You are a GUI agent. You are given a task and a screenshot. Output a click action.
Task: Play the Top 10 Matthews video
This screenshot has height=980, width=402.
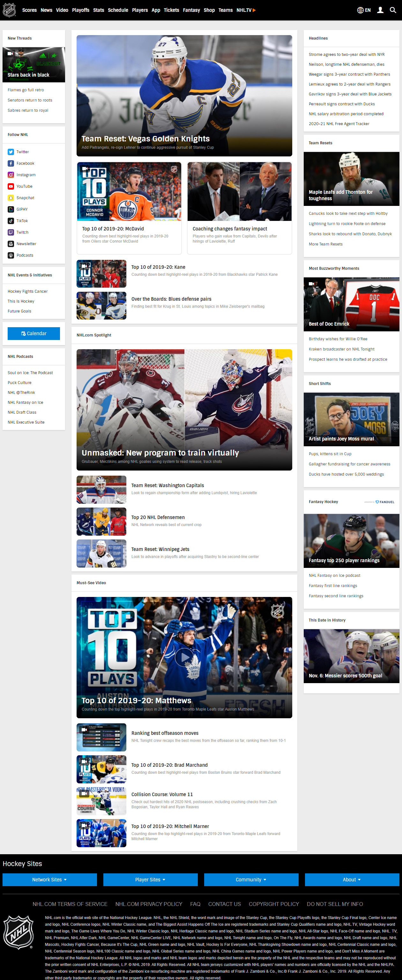[x=184, y=657]
